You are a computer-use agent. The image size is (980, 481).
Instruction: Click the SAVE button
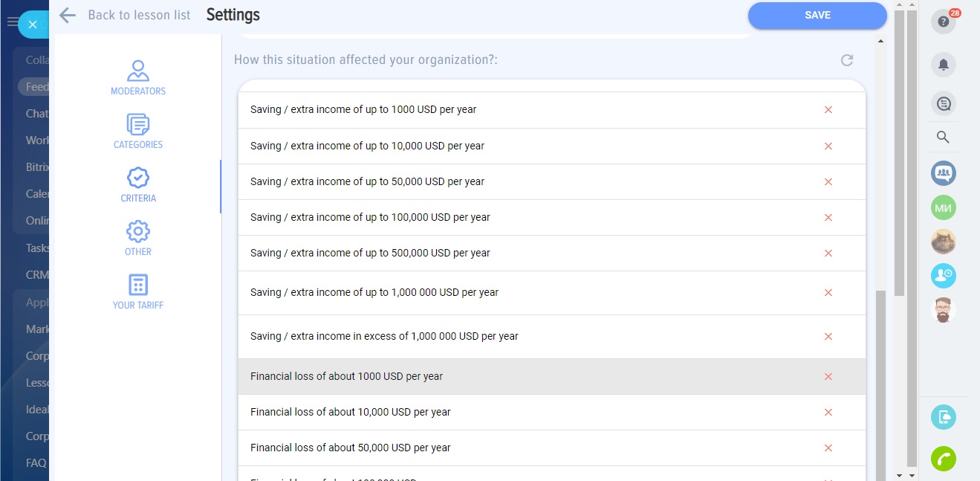817,16
